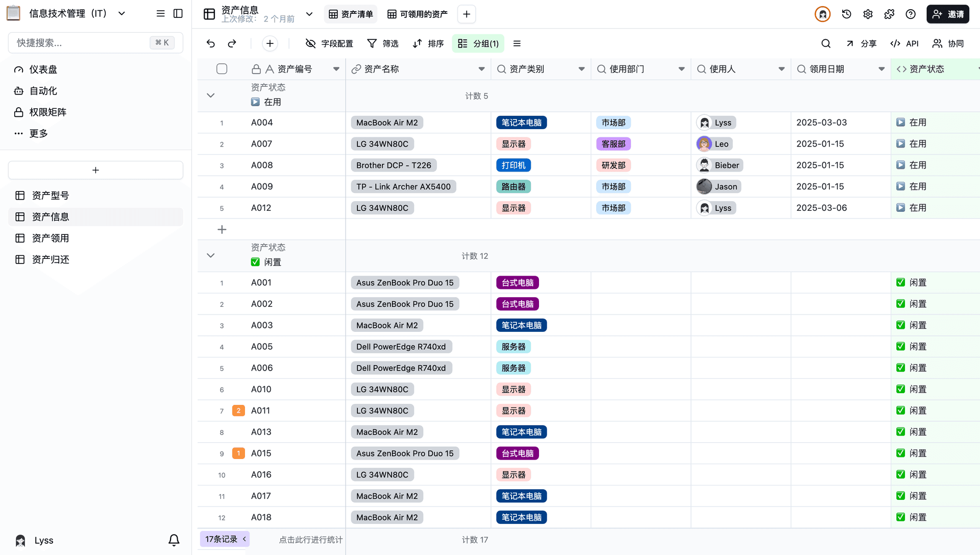Collapse the 在用 asset status group
This screenshot has width=980, height=555.
(x=210, y=95)
